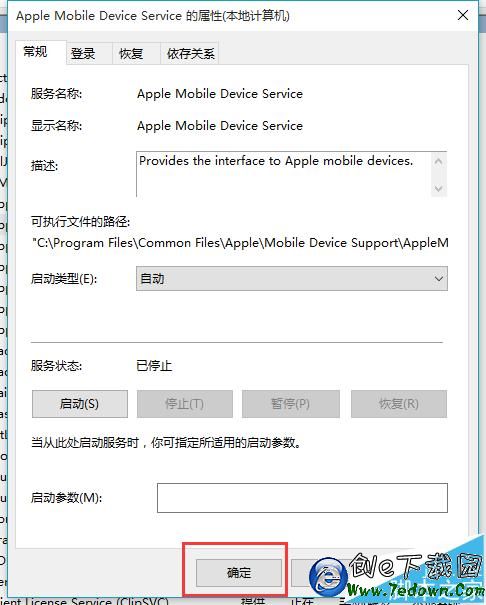
Task: Click inside the 描述 description text box
Action: click(x=284, y=174)
